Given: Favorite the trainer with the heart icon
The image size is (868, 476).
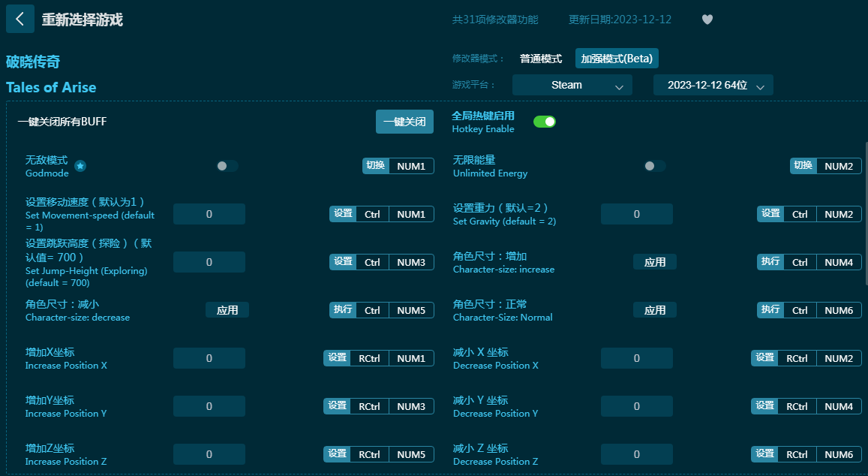Looking at the screenshot, I should click(x=707, y=20).
